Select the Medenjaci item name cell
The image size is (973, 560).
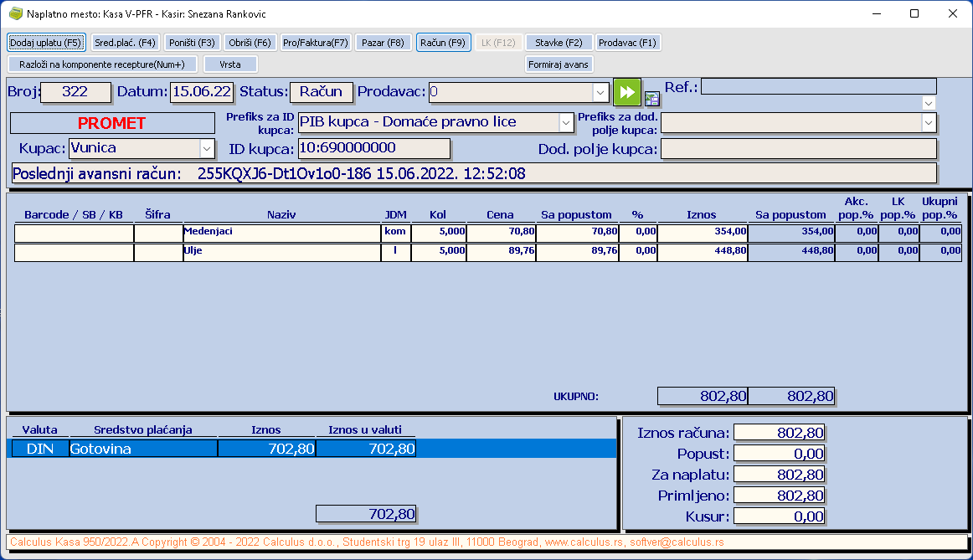coord(281,234)
